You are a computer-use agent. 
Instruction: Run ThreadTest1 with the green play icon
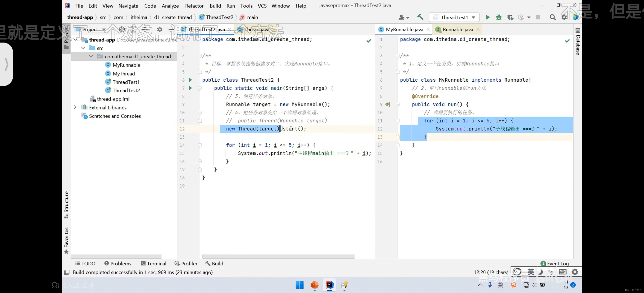click(487, 17)
